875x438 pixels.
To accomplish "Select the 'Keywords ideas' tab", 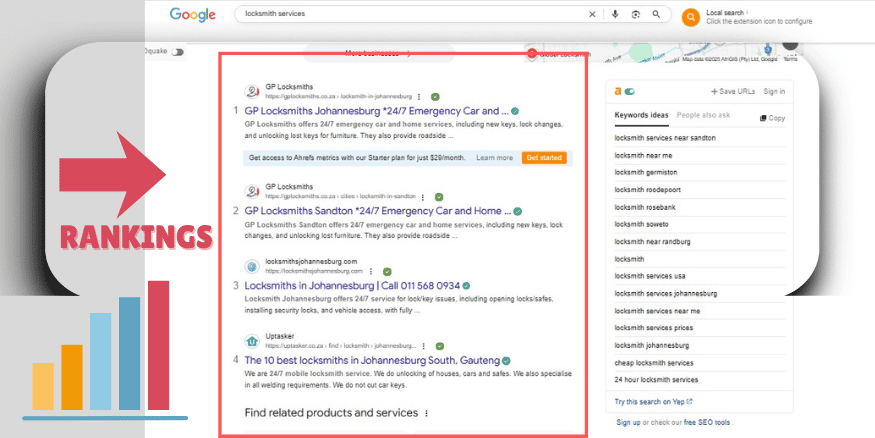I will click(x=641, y=116).
